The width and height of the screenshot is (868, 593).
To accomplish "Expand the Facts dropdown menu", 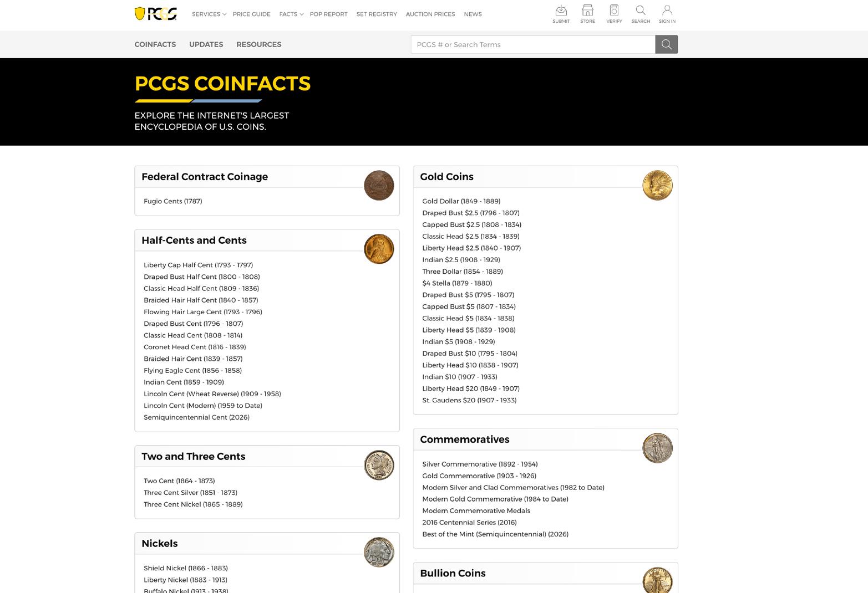I will [291, 14].
